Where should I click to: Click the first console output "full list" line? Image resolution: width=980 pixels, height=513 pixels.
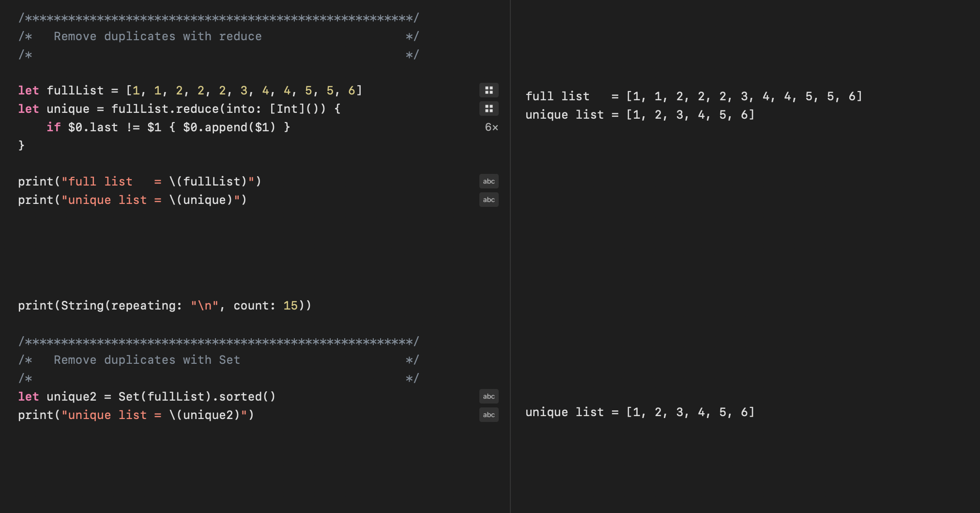(694, 96)
